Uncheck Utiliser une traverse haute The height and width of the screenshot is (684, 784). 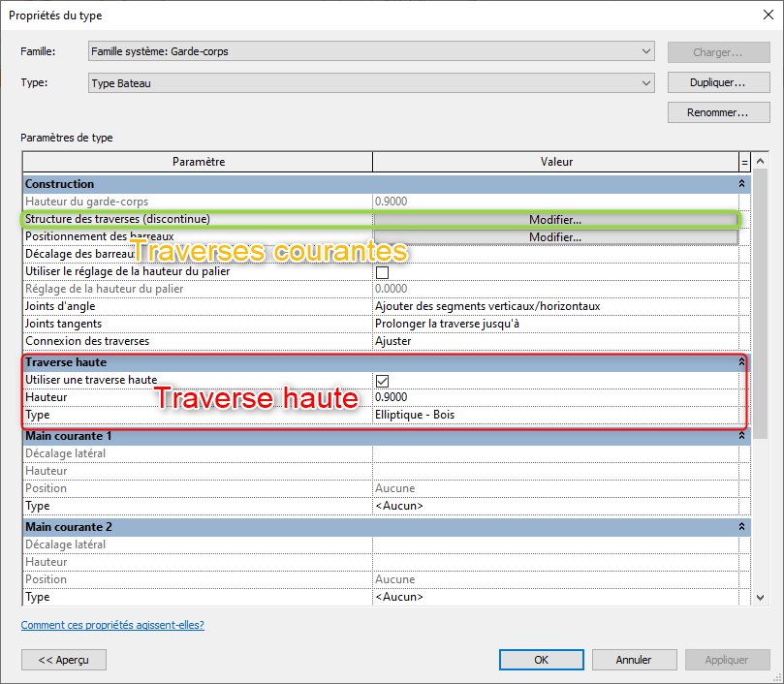[382, 381]
